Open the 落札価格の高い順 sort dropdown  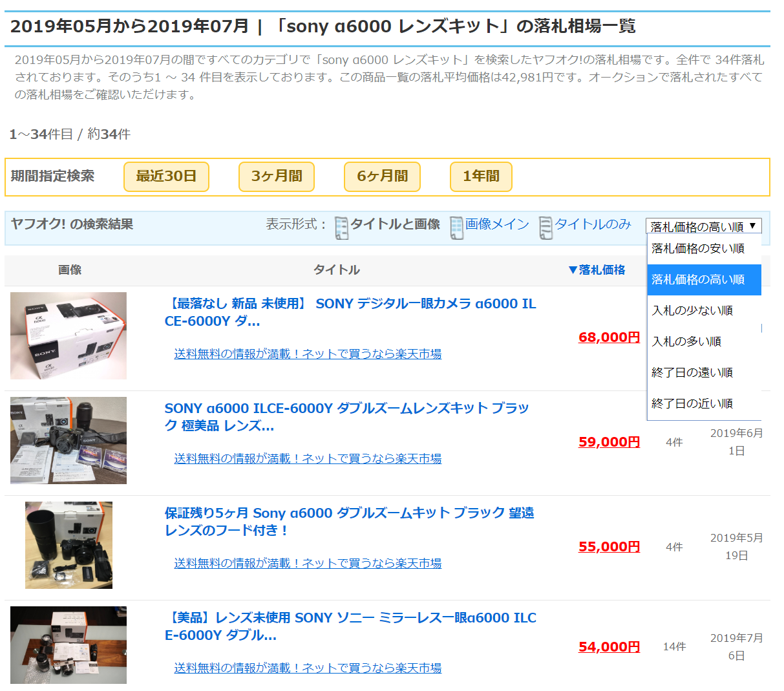tap(704, 226)
